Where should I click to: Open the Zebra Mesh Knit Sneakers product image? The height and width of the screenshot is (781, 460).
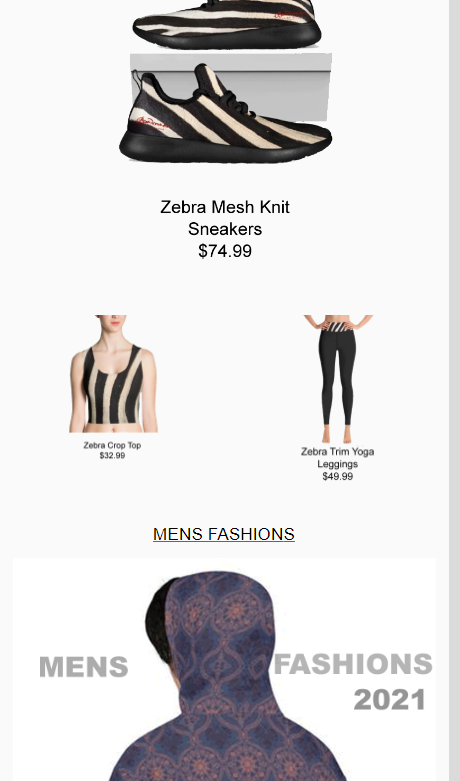(x=225, y=82)
